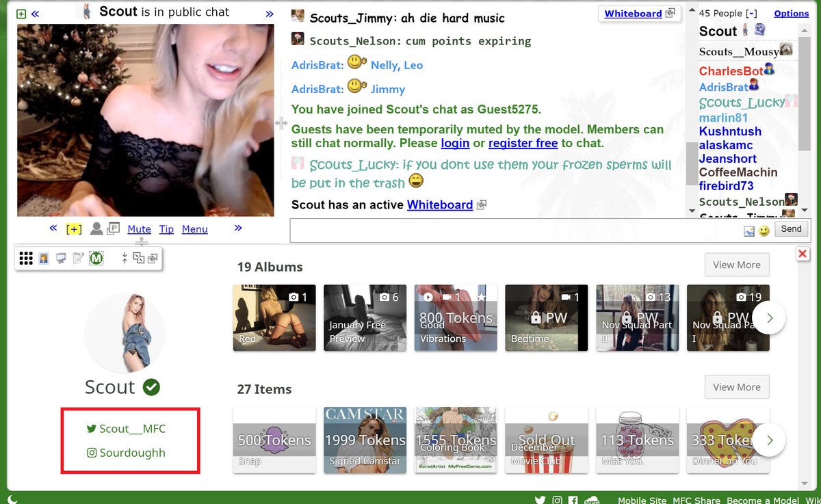821x504 pixels.
Task: Click the collapse vertical arrows icon
Action: click(x=125, y=258)
